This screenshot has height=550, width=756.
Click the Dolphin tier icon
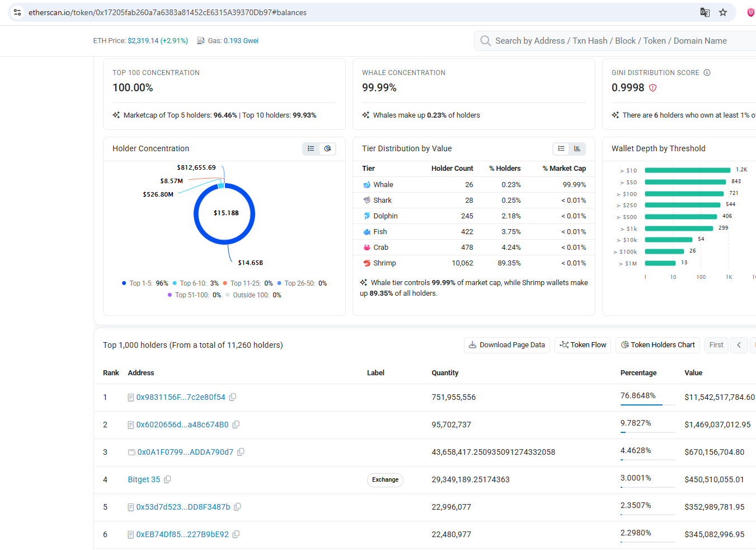point(367,216)
